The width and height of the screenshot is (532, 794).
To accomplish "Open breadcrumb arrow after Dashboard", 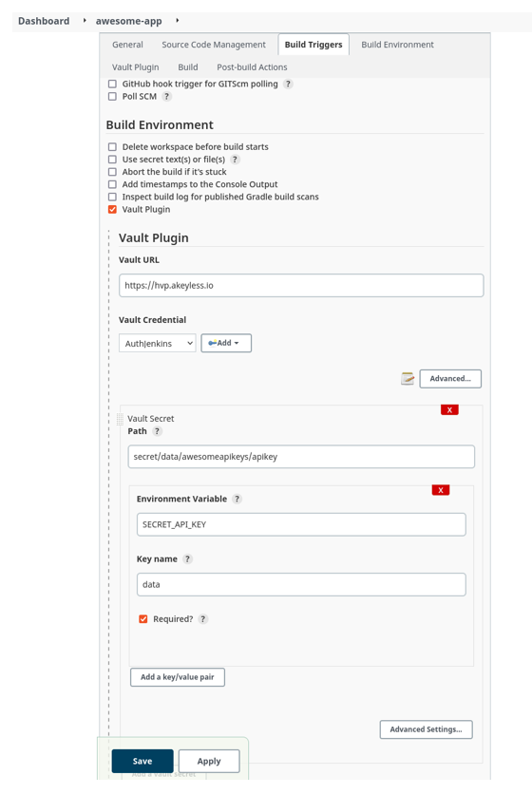I will 85,21.
